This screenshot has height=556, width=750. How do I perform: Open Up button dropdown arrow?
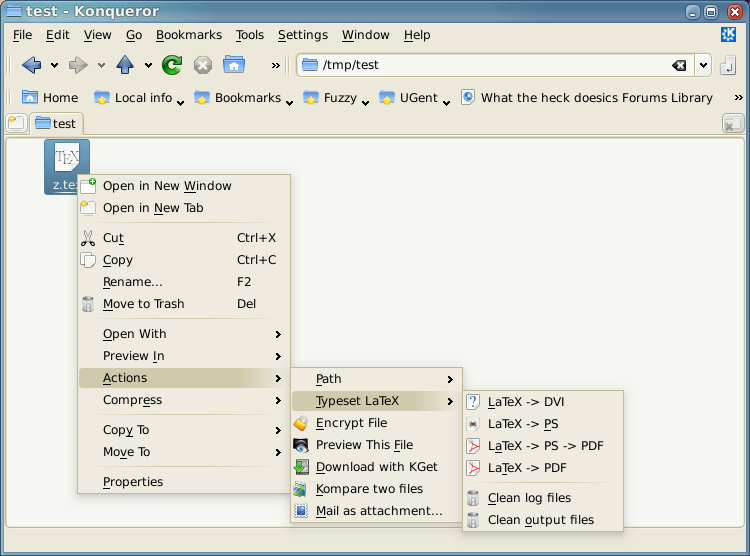148,65
